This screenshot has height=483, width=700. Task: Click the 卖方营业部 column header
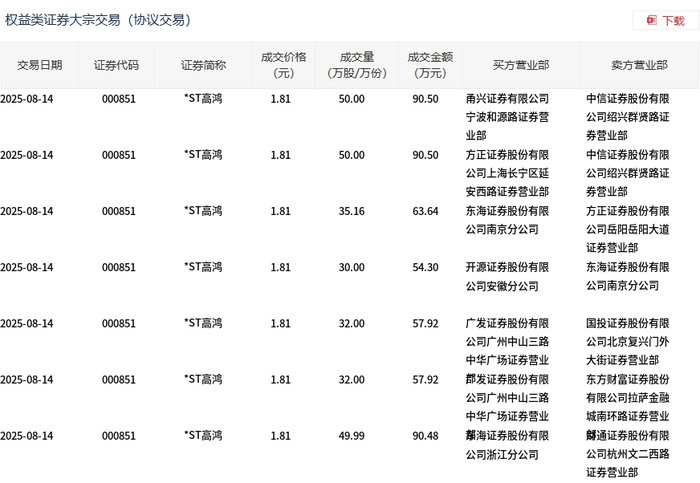tap(639, 65)
